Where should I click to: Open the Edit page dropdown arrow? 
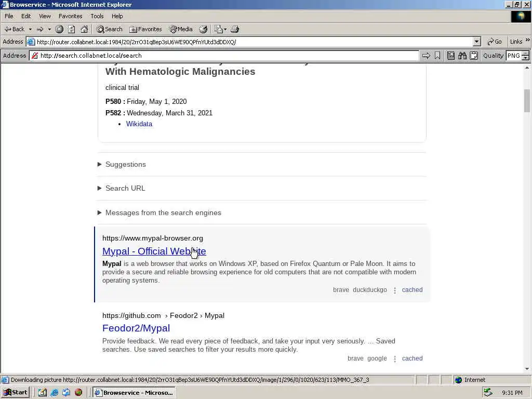click(x=225, y=29)
